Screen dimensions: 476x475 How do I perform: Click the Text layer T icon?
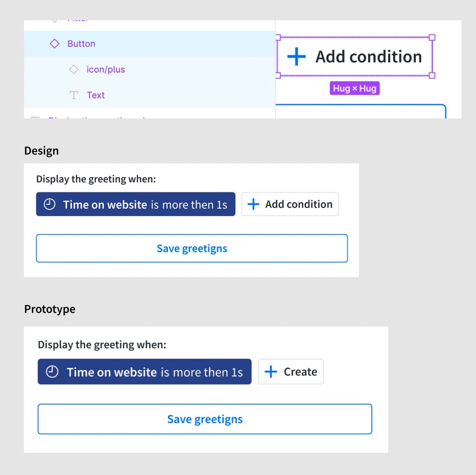[x=74, y=95]
